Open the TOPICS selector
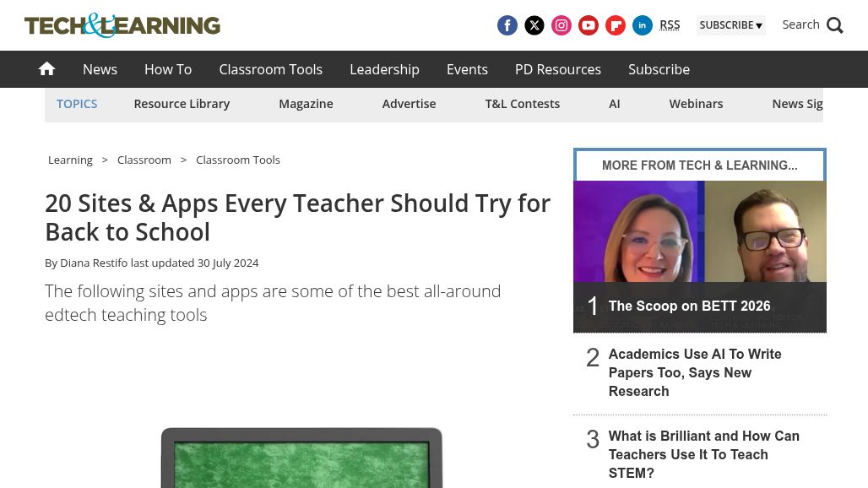The width and height of the screenshot is (868, 488). point(77,103)
